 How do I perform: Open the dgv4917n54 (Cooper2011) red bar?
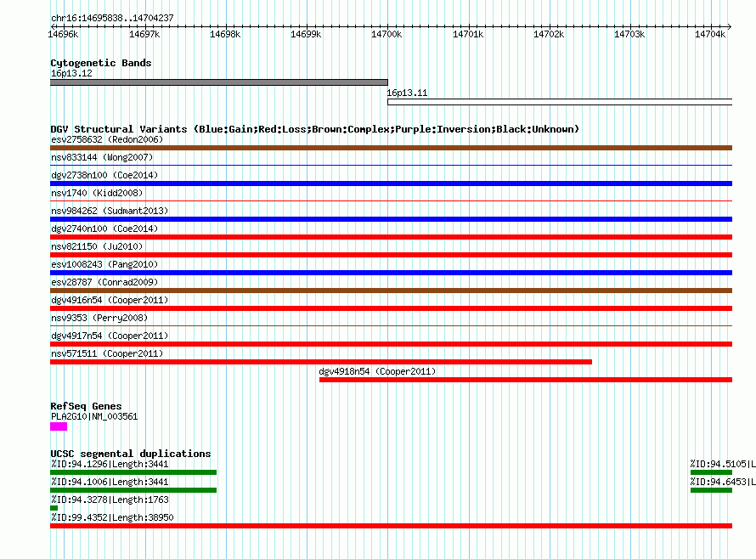[391, 344]
